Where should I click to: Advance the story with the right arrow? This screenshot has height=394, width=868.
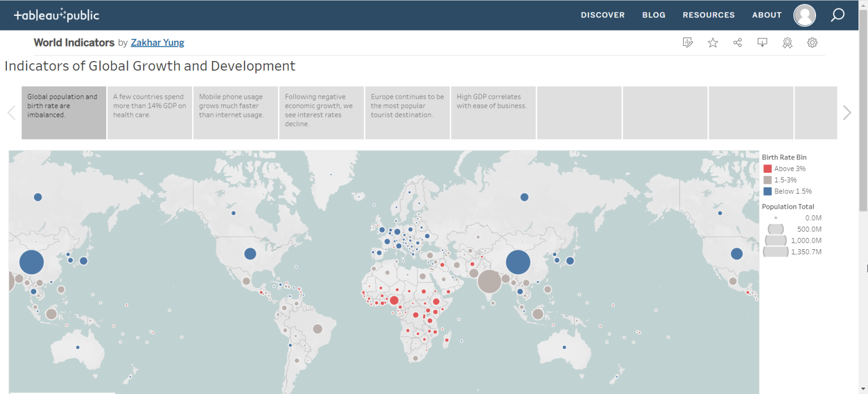tap(847, 112)
